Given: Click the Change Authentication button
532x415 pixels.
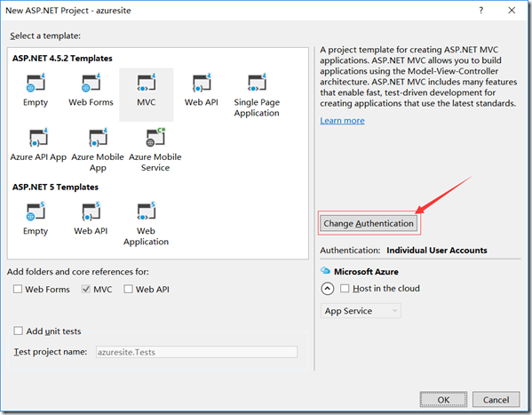Looking at the screenshot, I should (369, 223).
